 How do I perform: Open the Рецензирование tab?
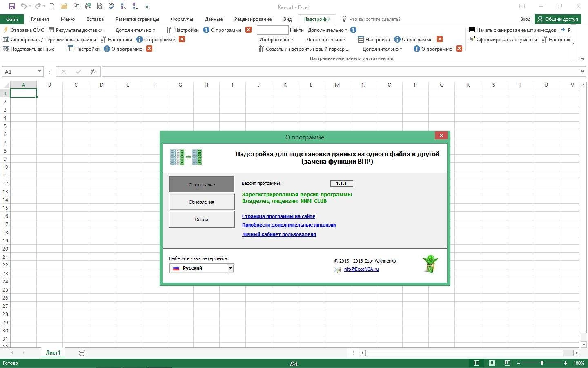click(x=253, y=19)
